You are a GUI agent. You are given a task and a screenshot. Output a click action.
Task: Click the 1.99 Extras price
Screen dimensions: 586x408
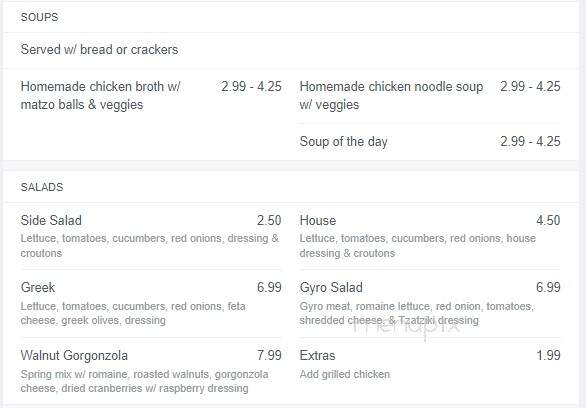point(548,355)
